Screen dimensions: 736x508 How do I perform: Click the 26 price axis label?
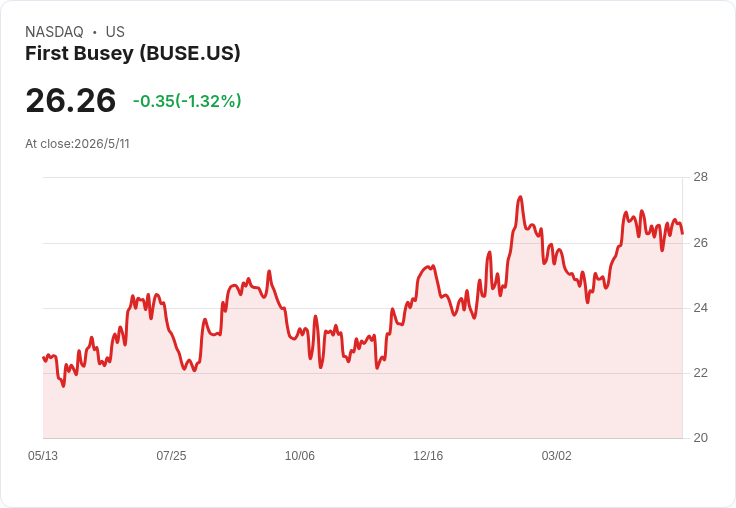point(701,243)
